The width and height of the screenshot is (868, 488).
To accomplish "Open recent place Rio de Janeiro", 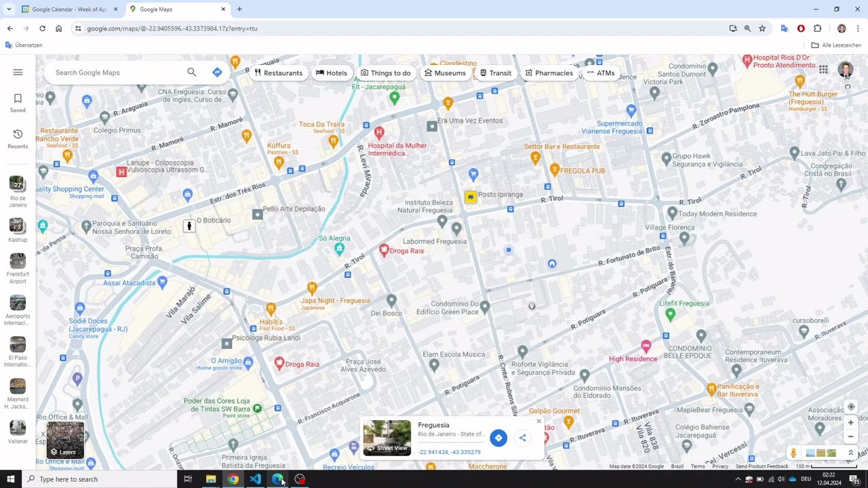I will click(18, 192).
